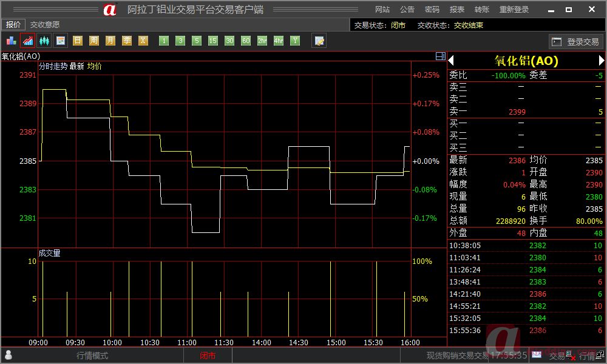Click the gold X period button
This screenshot has height=364, width=607.
click(x=143, y=41)
